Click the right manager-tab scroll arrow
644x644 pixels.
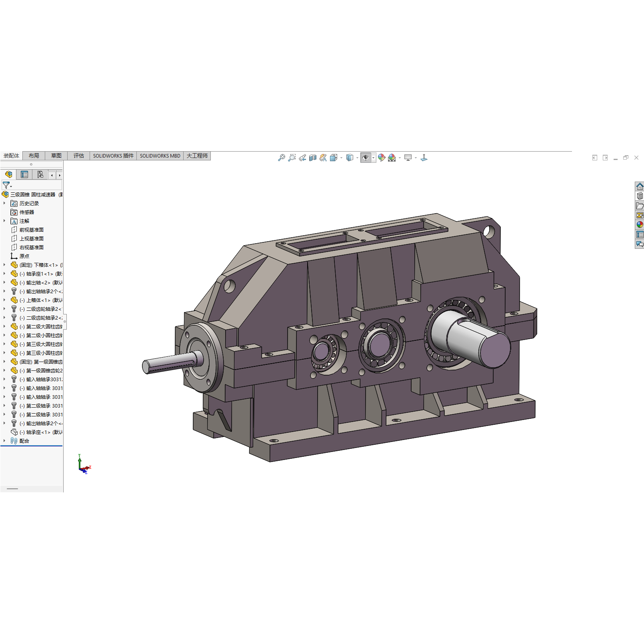coord(59,175)
